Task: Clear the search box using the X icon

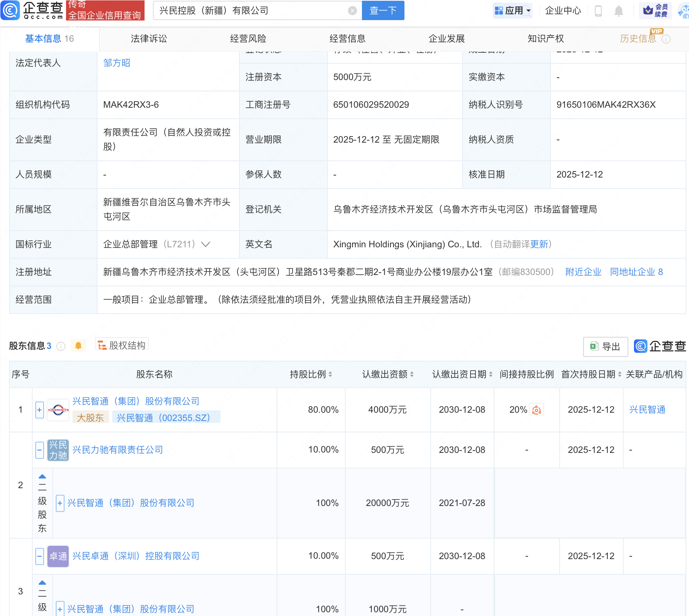Action: coord(352,10)
